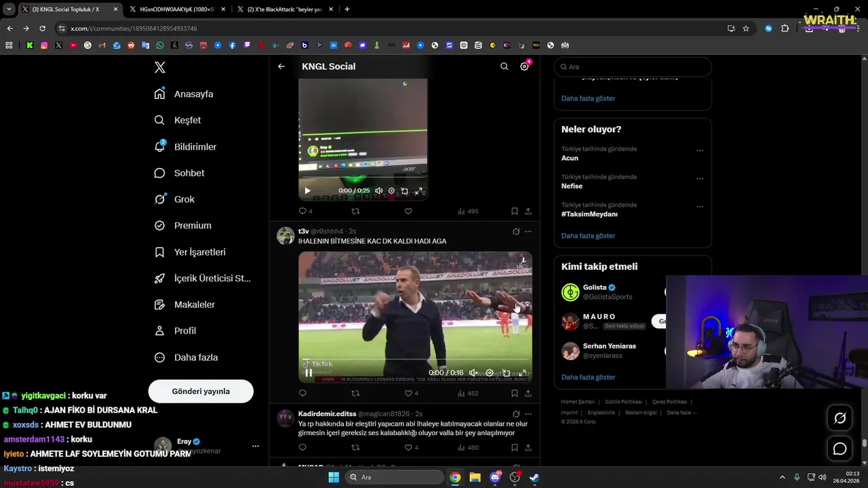This screenshot has height=488, width=868.
Task: Open Sohbet messages
Action: pos(179,173)
